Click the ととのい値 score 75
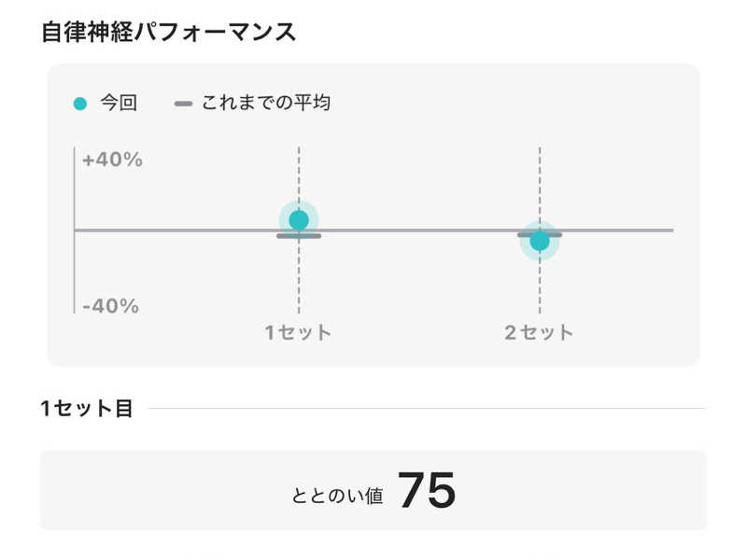 [x=427, y=491]
